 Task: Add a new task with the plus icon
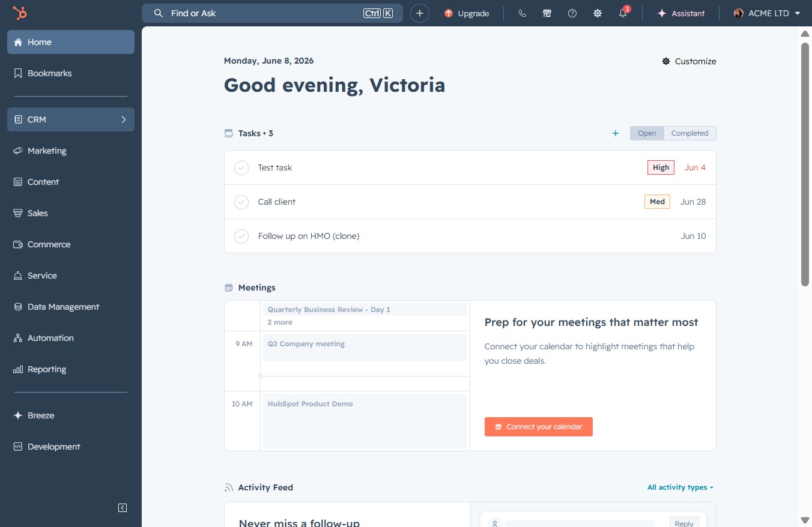tap(615, 133)
